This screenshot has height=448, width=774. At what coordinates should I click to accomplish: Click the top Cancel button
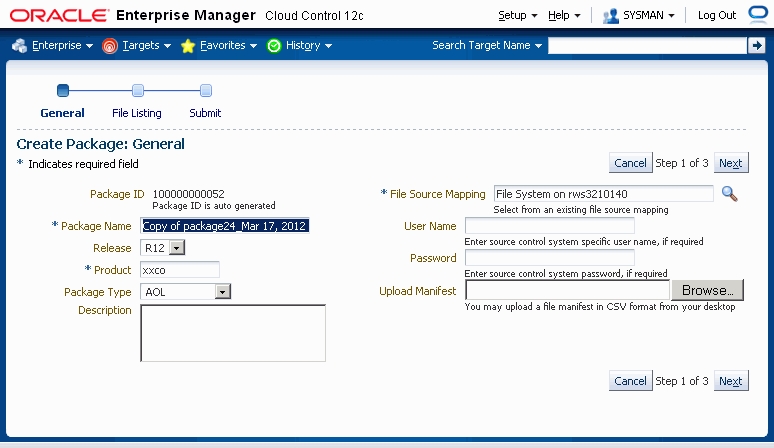(630, 163)
